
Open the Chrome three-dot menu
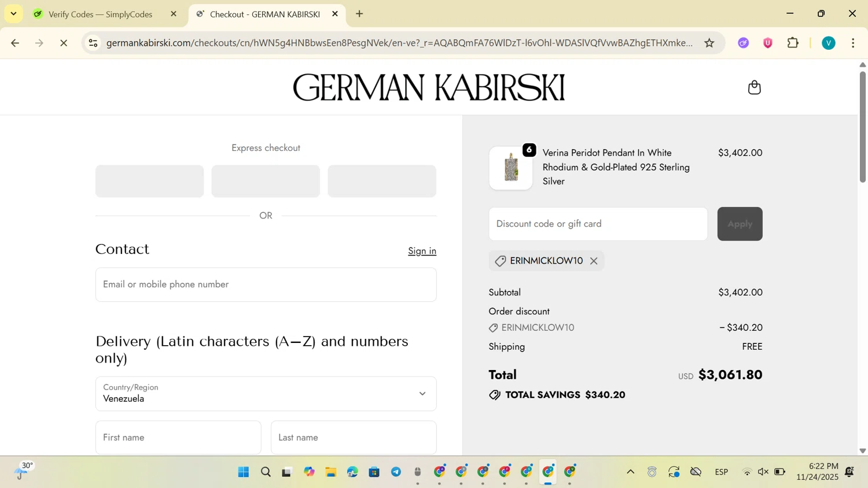click(853, 43)
